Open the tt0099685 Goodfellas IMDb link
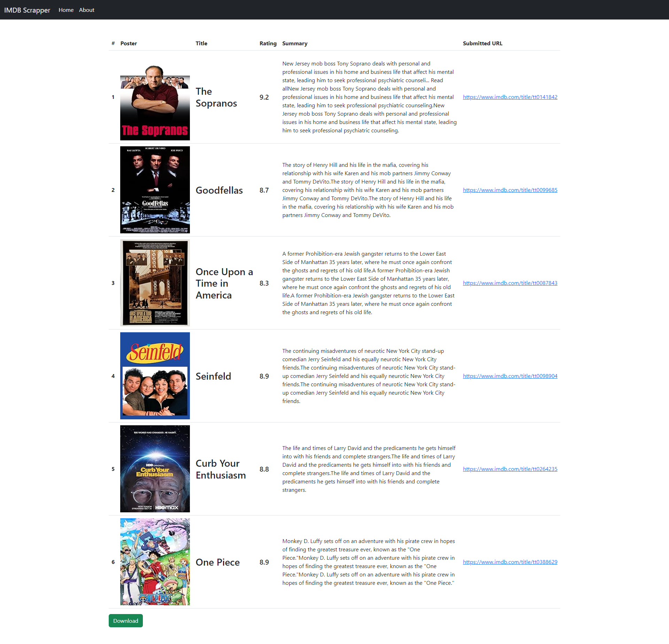Viewport: 669px width, 644px height. (x=510, y=190)
